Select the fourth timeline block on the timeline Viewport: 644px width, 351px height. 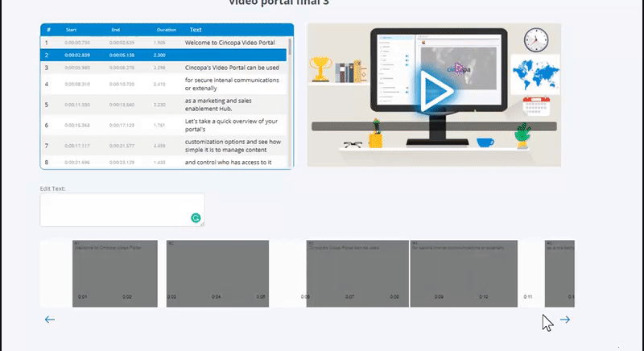463,273
